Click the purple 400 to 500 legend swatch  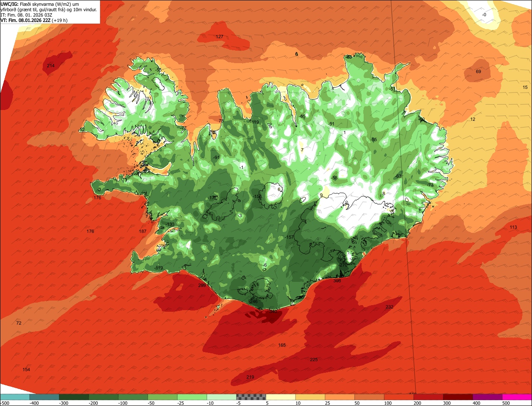click(x=487, y=397)
